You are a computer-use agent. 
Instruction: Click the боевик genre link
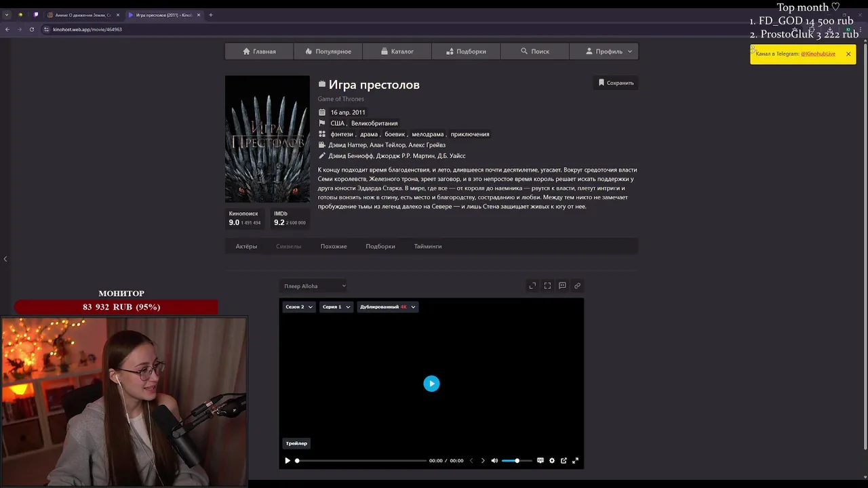coord(395,134)
